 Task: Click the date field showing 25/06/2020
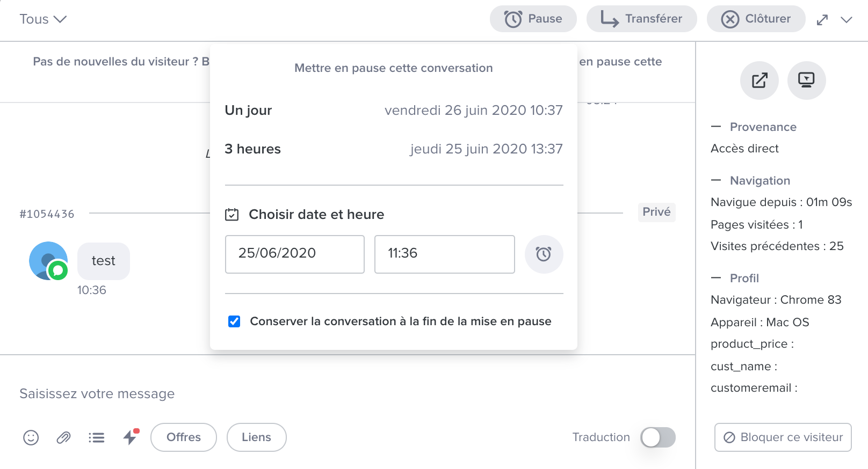click(294, 254)
